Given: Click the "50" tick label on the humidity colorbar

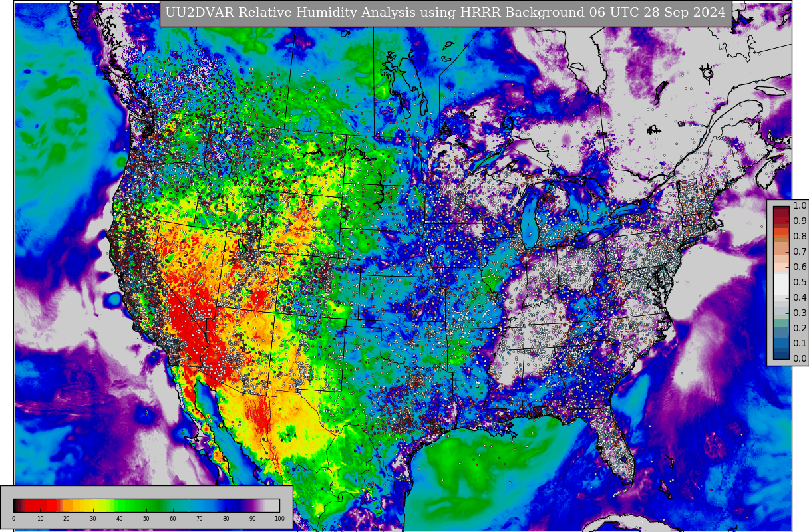Looking at the screenshot, I should click(x=146, y=518).
